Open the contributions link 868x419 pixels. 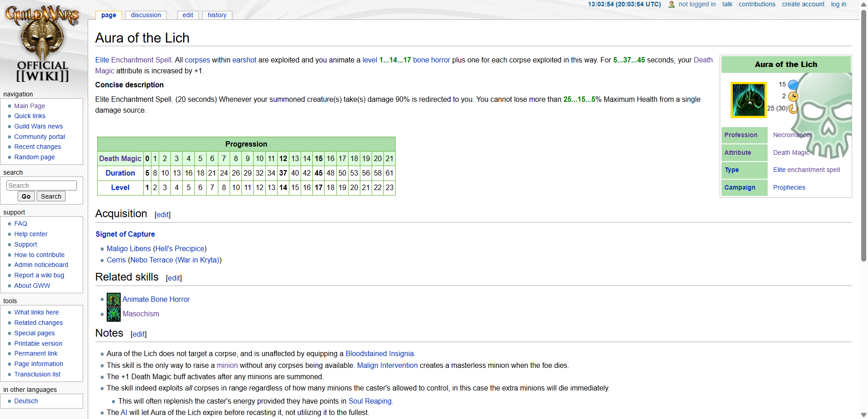pos(757,4)
